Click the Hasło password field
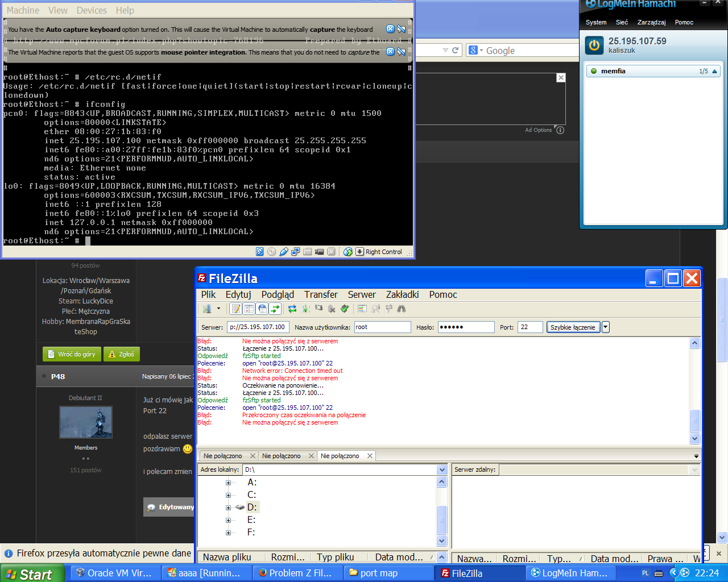 pos(466,327)
